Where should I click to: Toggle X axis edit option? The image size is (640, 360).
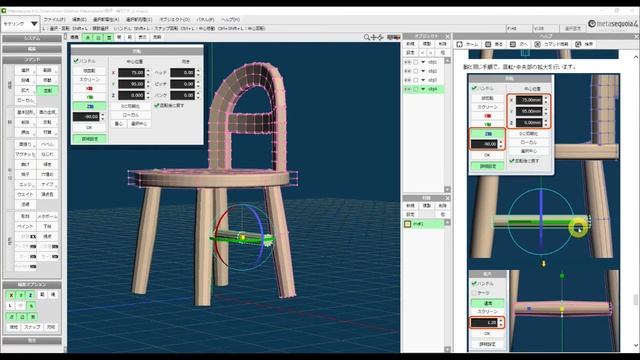click(x=11, y=295)
